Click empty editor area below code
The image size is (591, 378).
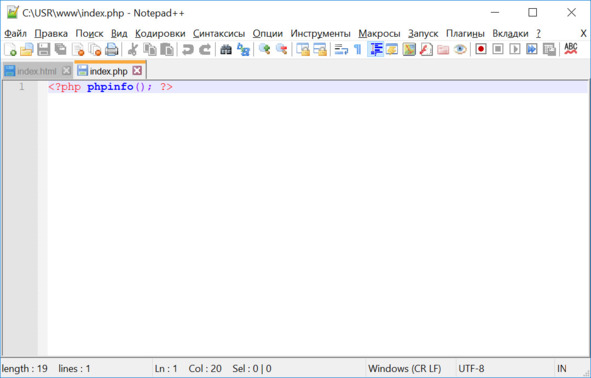tap(317, 224)
